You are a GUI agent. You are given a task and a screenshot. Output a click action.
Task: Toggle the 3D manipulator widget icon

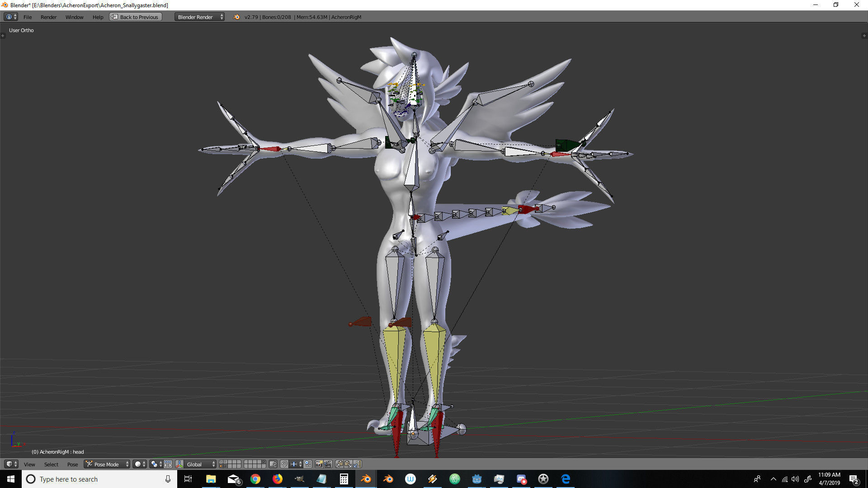pyautogui.click(x=179, y=464)
